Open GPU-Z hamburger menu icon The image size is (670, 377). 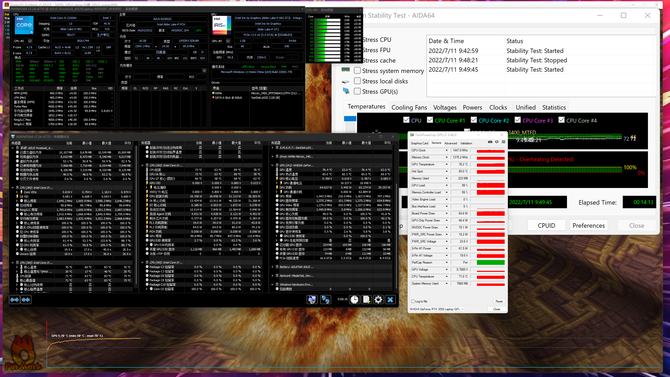[x=503, y=142]
